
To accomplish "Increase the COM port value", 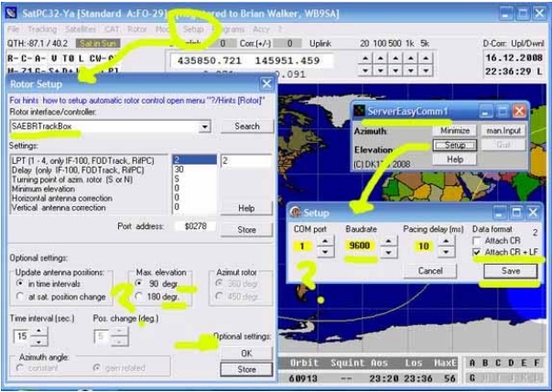I will click(322, 241).
